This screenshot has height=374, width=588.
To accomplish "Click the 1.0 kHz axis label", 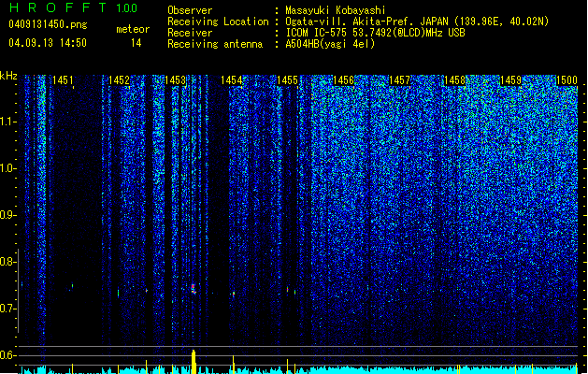I will pyautogui.click(x=7, y=168).
